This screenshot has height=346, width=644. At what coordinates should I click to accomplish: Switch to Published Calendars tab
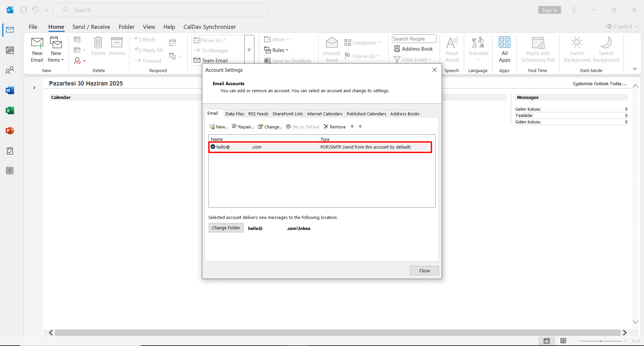coord(366,114)
